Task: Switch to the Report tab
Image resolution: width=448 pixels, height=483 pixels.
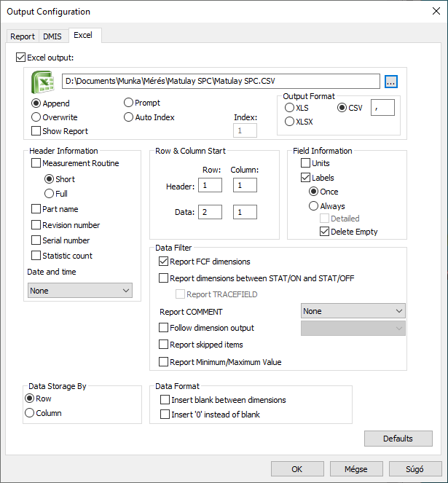Action: 23,36
